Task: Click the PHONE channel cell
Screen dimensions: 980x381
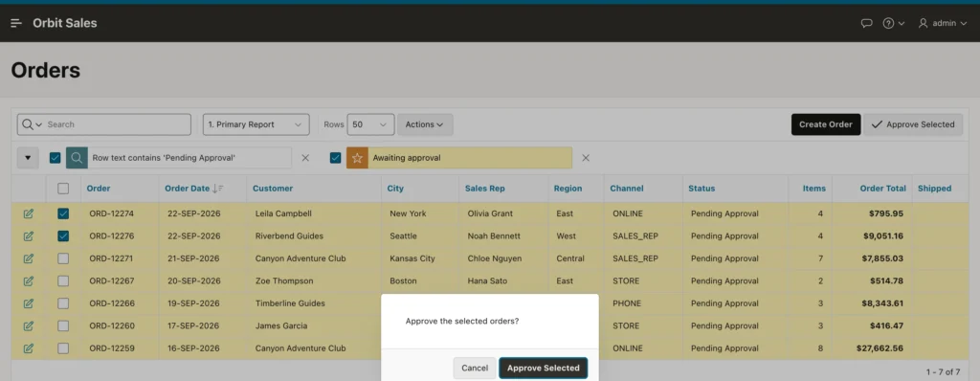Action: click(x=627, y=303)
